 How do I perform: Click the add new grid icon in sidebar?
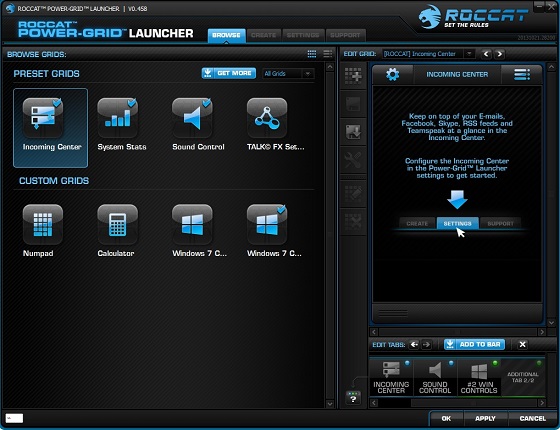point(353,76)
